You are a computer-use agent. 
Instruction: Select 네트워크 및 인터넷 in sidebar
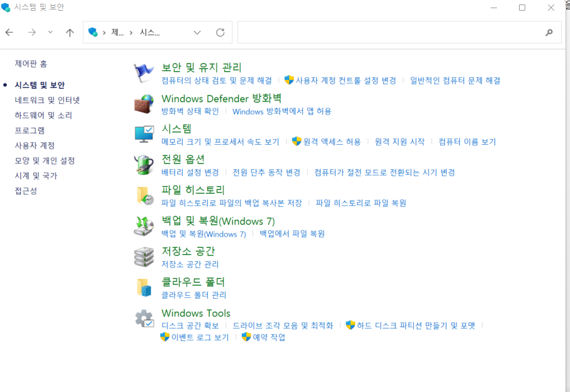(47, 100)
